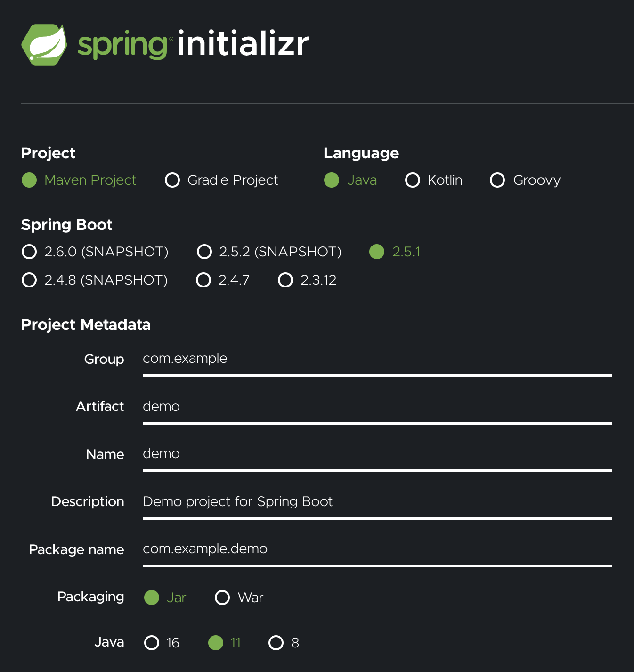Select Spring Boot version 2.5.1

tap(377, 252)
